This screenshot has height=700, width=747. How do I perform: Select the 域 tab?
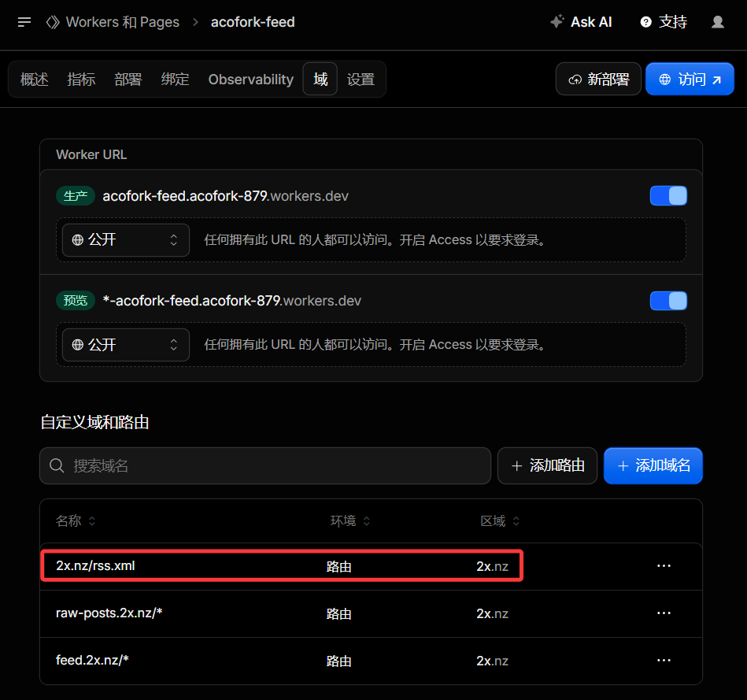click(x=320, y=79)
